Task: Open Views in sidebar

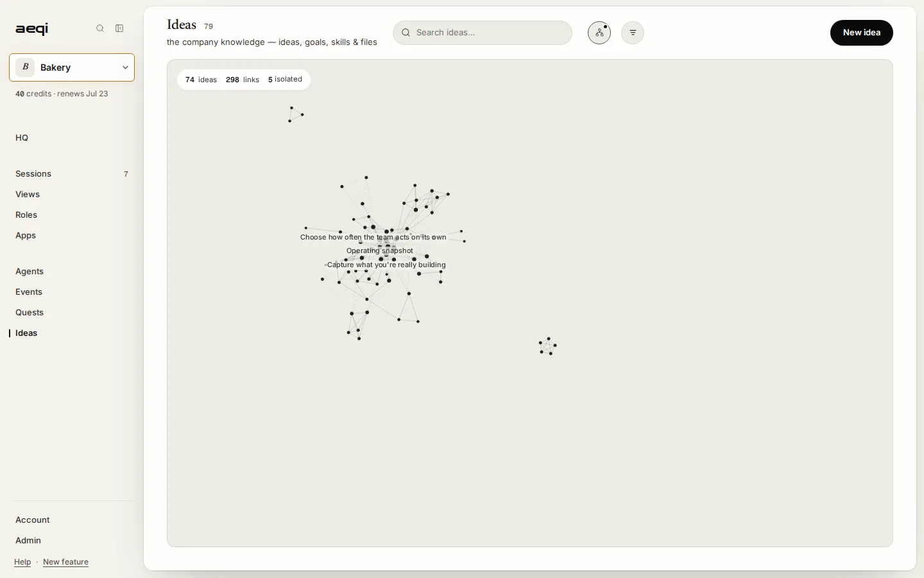Action: click(28, 194)
